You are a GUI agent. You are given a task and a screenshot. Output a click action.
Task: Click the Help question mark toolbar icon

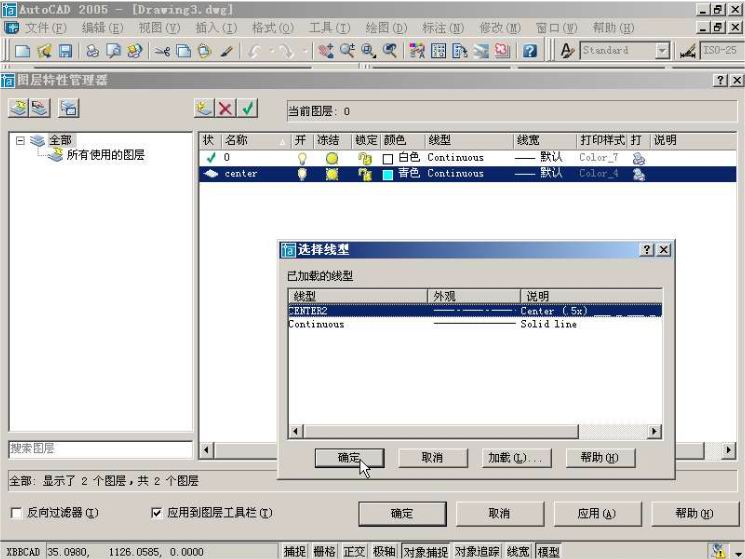530,50
